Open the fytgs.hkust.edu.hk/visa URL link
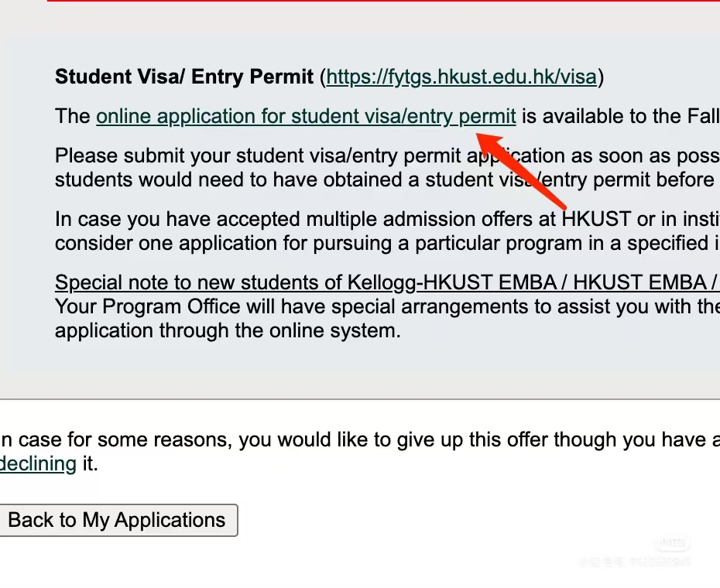 461,77
